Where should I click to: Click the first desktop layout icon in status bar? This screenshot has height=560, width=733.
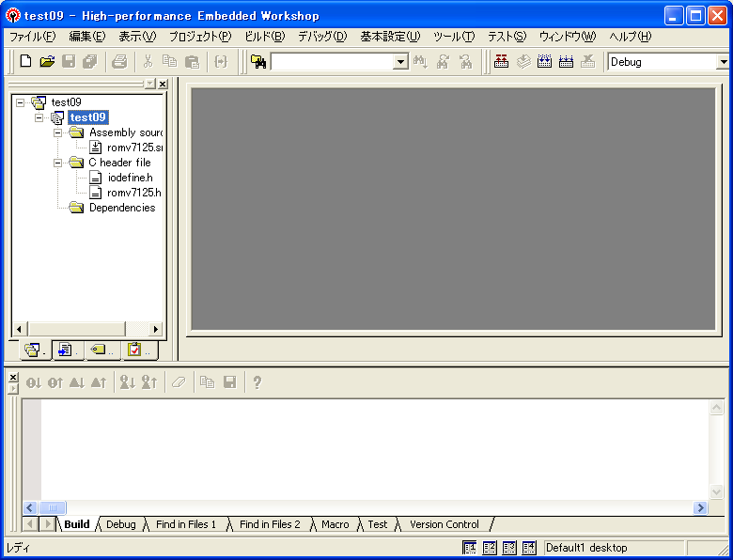(470, 548)
